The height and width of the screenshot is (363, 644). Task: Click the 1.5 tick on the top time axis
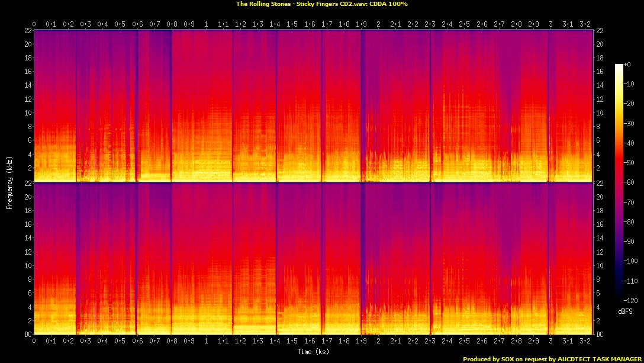[292, 24]
